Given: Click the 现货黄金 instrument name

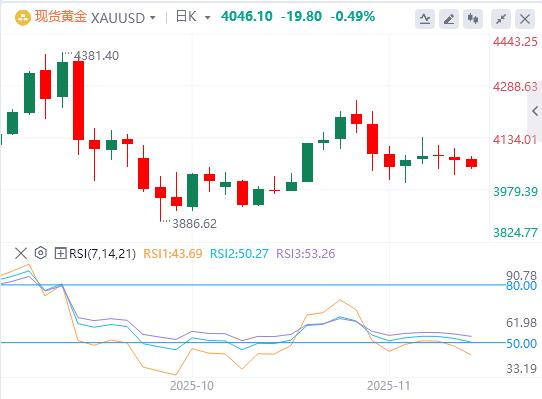Looking at the screenshot, I should pyautogui.click(x=60, y=17).
